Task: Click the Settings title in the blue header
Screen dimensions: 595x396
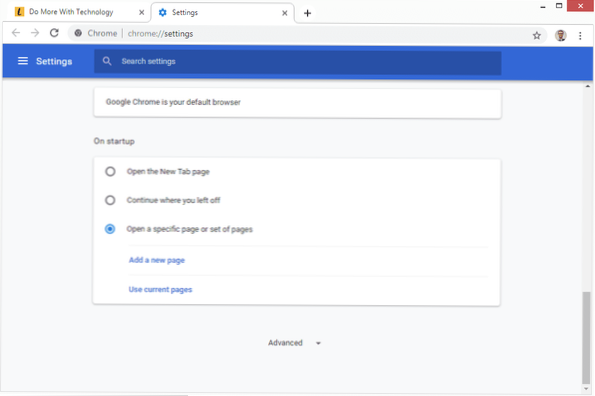Action: 54,61
